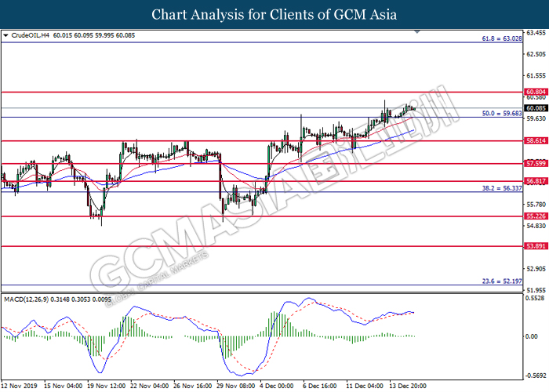Click the 29 Nov 08:00 time label
The height and width of the screenshot is (392, 549).
point(237,386)
